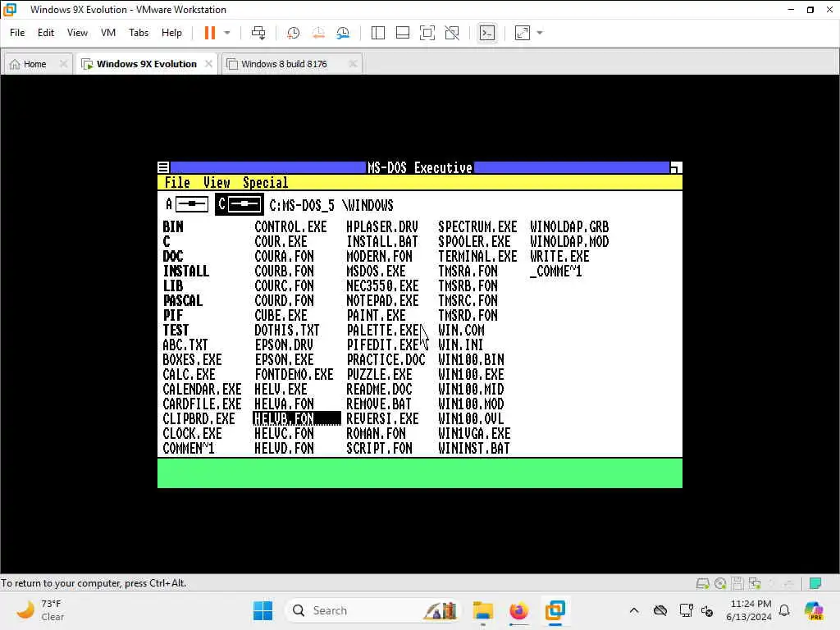
Task: Select REVERSI.EXE file
Action: [382, 419]
